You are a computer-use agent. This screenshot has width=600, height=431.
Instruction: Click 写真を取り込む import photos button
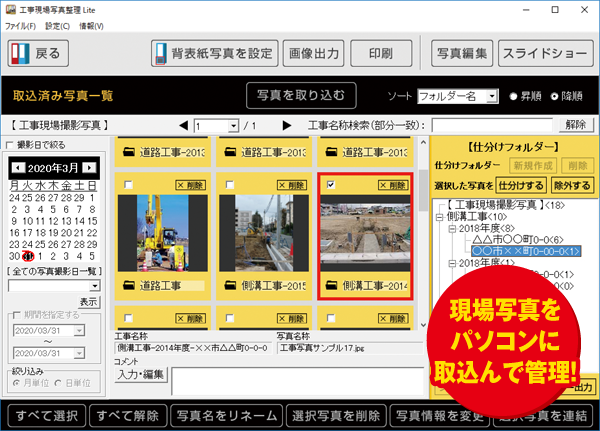301,95
